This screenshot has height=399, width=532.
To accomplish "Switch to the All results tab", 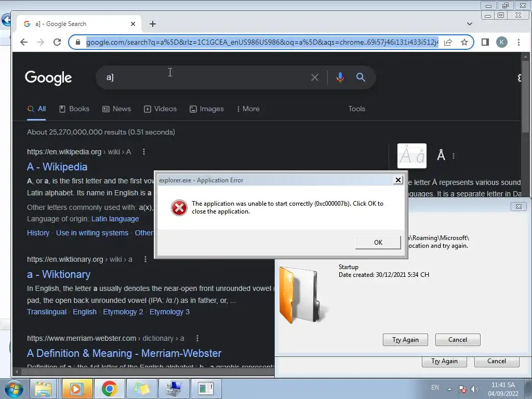I will [x=36, y=109].
